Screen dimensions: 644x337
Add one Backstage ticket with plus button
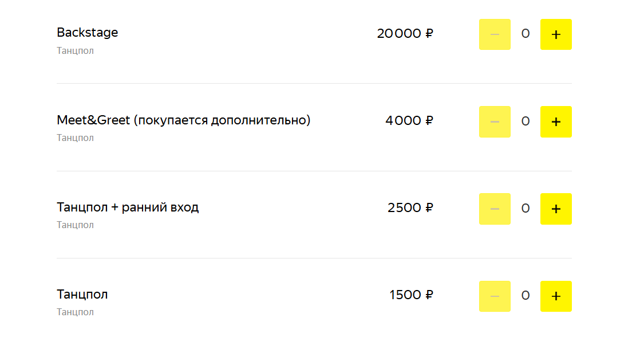click(556, 34)
